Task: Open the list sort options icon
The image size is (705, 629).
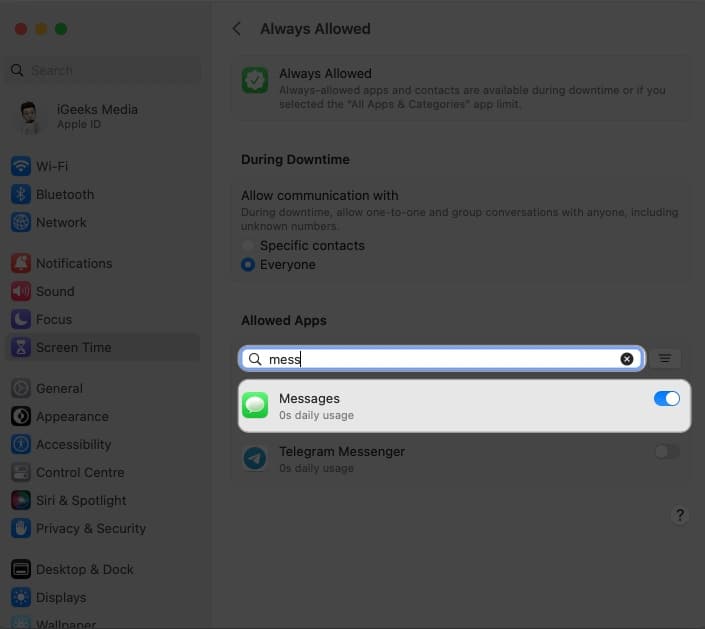Action: (x=665, y=358)
